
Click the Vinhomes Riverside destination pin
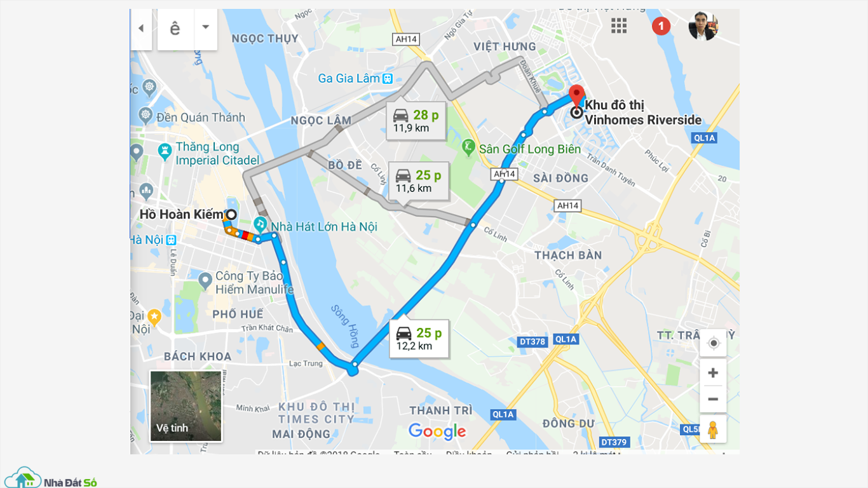(x=576, y=96)
